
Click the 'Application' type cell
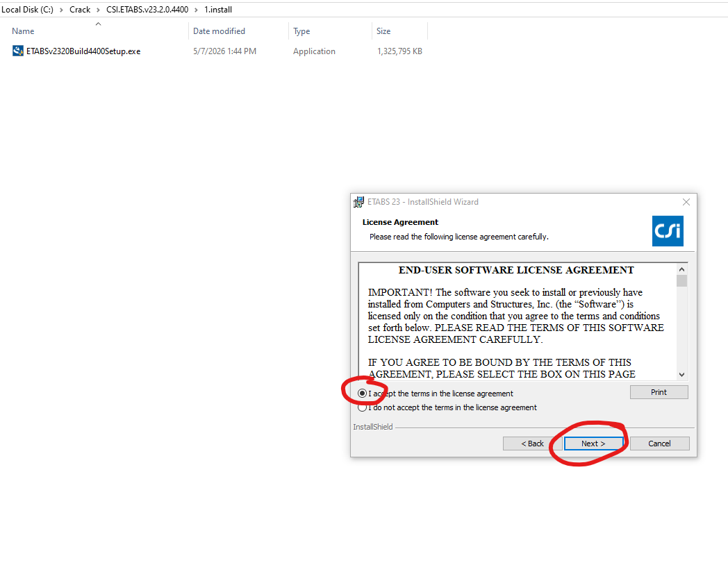click(x=314, y=51)
